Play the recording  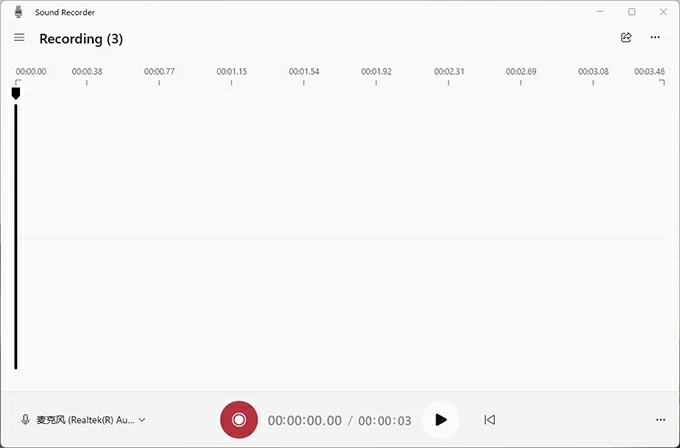point(440,420)
